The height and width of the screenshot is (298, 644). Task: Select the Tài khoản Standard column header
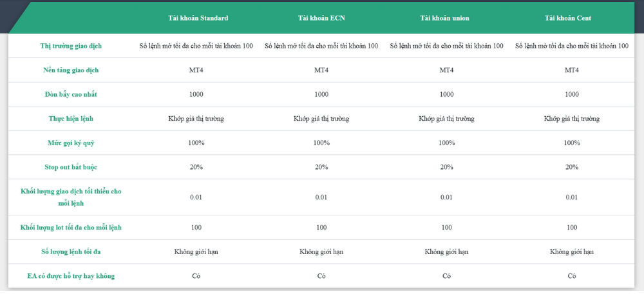[x=196, y=18]
